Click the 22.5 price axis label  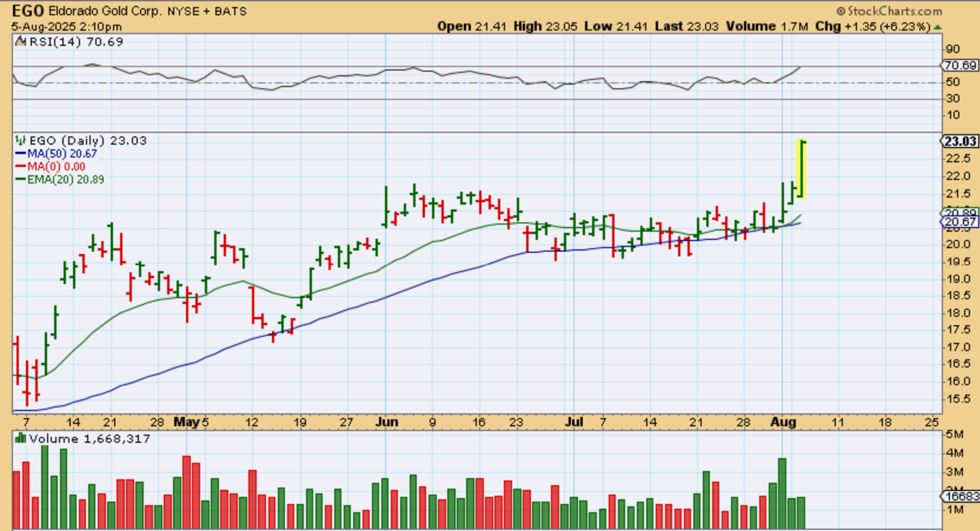(x=958, y=159)
